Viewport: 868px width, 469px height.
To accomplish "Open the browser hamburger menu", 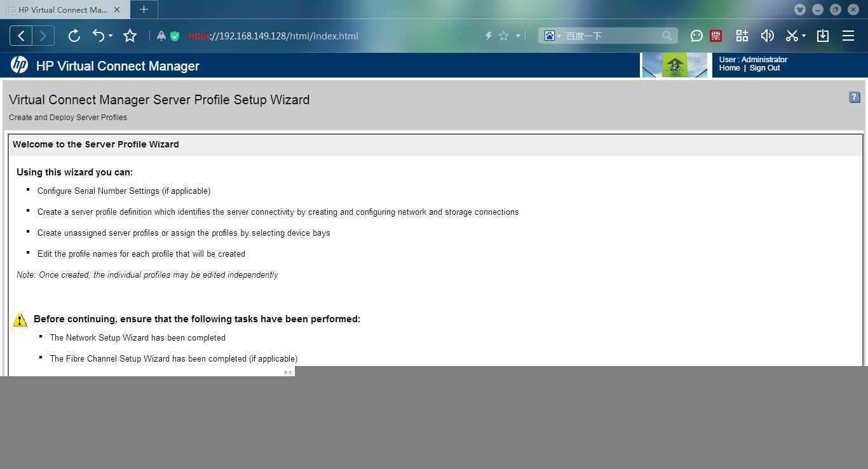I will click(848, 36).
